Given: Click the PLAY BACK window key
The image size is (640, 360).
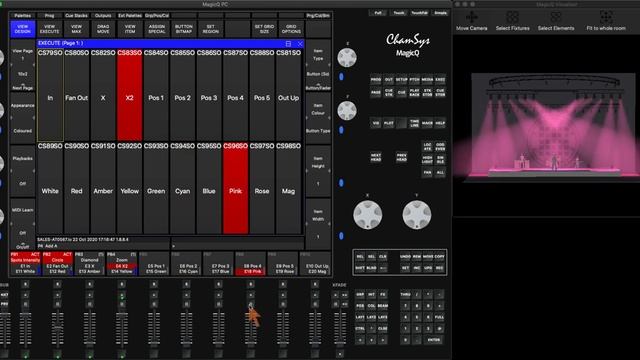Looking at the screenshot, I should click(x=414, y=93).
